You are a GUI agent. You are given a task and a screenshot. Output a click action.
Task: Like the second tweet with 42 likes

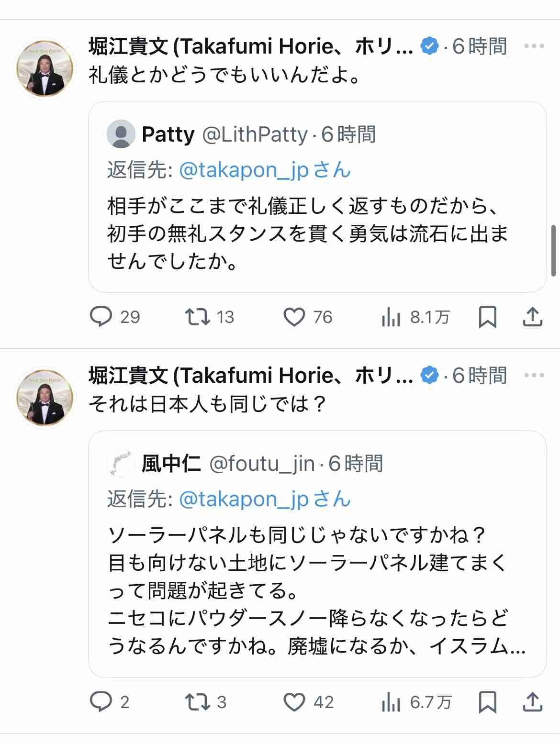click(x=294, y=702)
